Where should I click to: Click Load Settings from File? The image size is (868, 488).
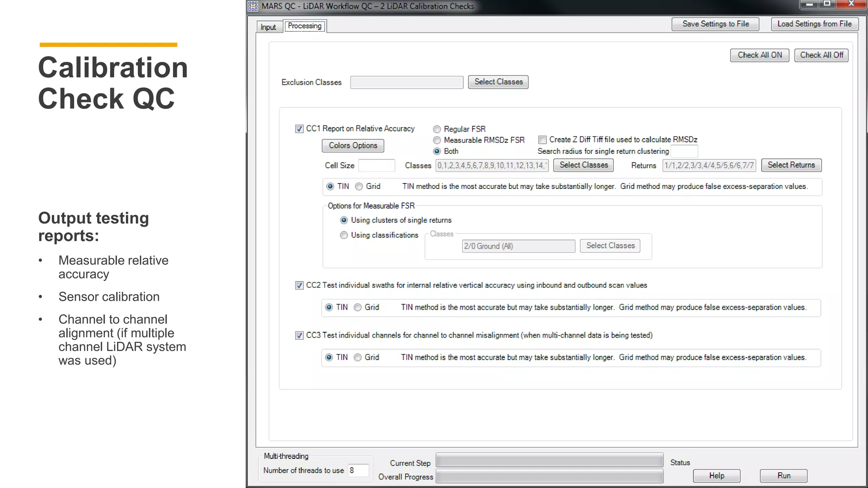point(814,24)
